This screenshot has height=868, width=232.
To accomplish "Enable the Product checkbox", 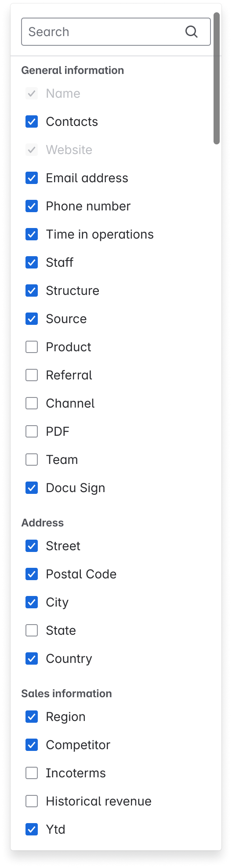I will pyautogui.click(x=32, y=347).
